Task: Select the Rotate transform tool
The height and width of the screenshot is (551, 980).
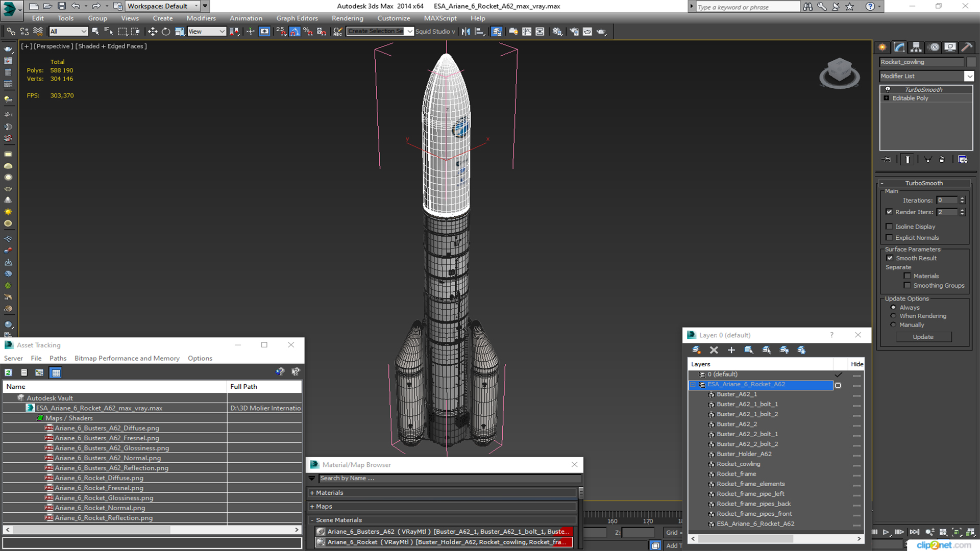Action: coord(166,32)
